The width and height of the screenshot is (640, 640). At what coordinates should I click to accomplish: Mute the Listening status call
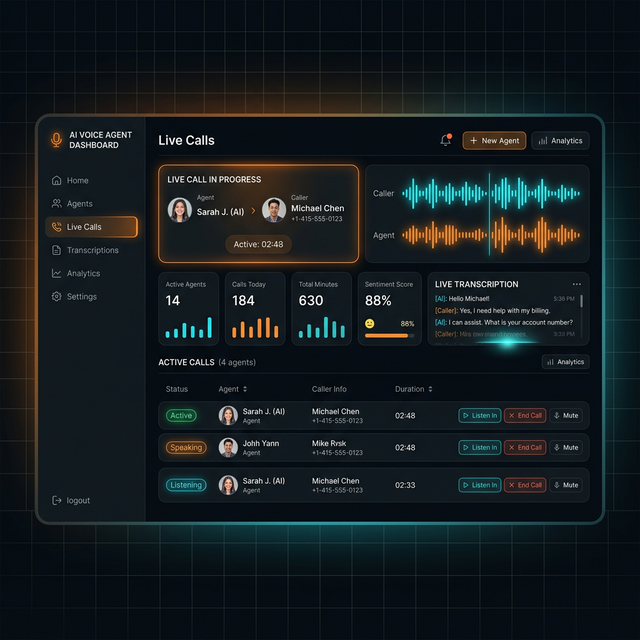[566, 485]
